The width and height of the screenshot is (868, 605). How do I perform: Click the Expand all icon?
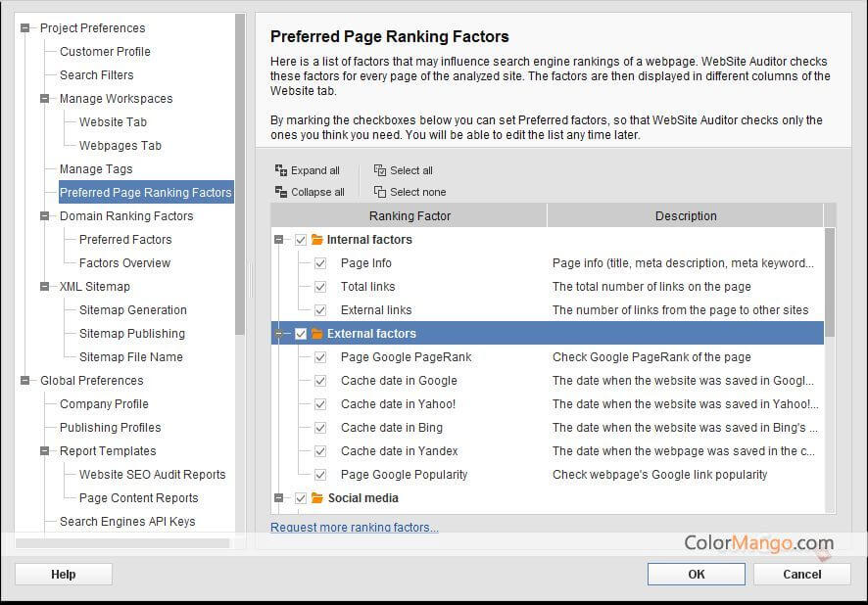pos(281,170)
